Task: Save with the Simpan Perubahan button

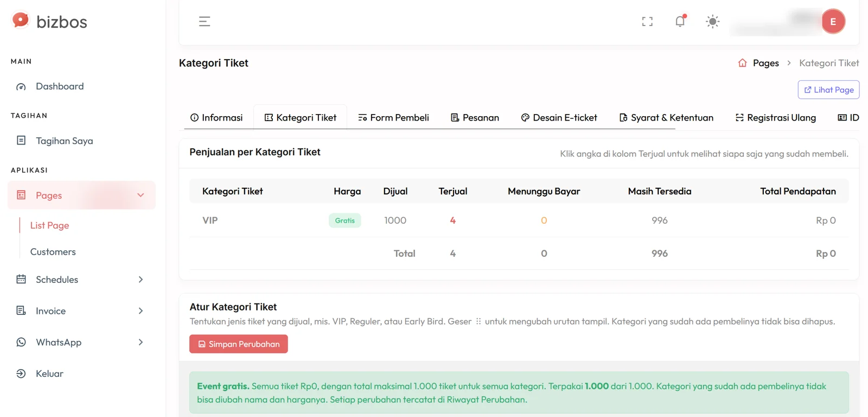Action: (x=239, y=344)
